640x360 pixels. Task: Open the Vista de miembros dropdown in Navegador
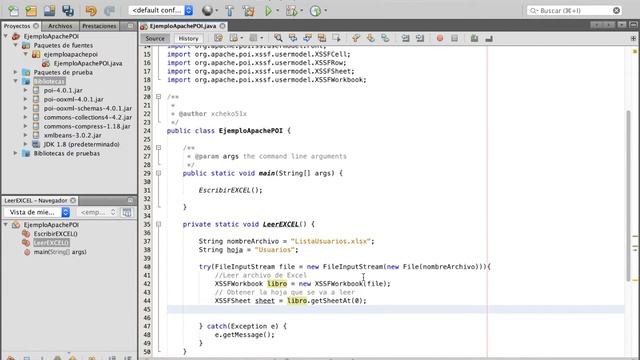point(37,212)
